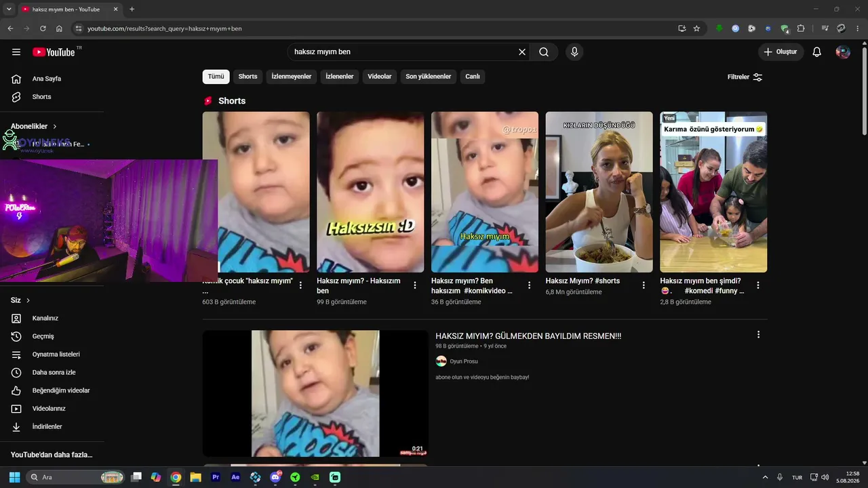This screenshot has height=488, width=868.
Task: Open YouTube notifications bell
Action: (x=817, y=52)
